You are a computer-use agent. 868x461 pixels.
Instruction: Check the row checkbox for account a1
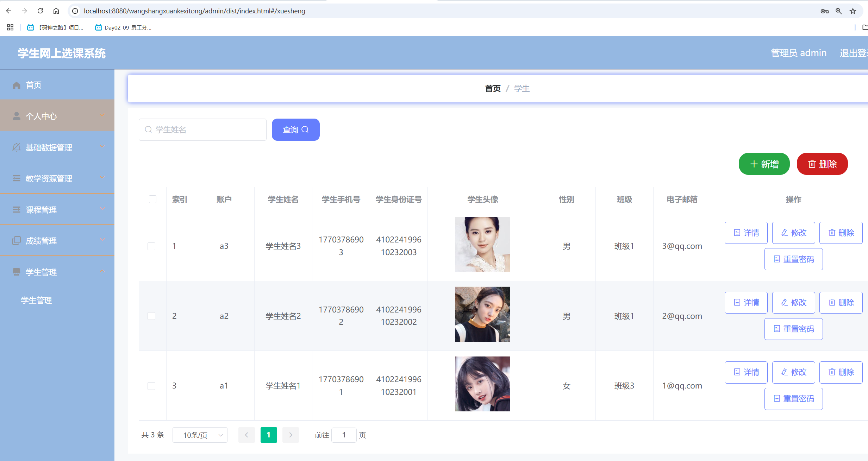pos(151,386)
